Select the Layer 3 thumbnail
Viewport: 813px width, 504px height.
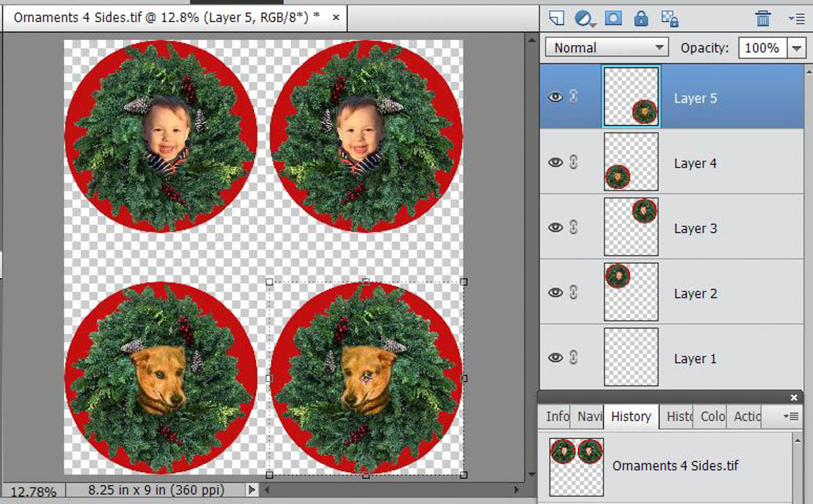click(631, 226)
